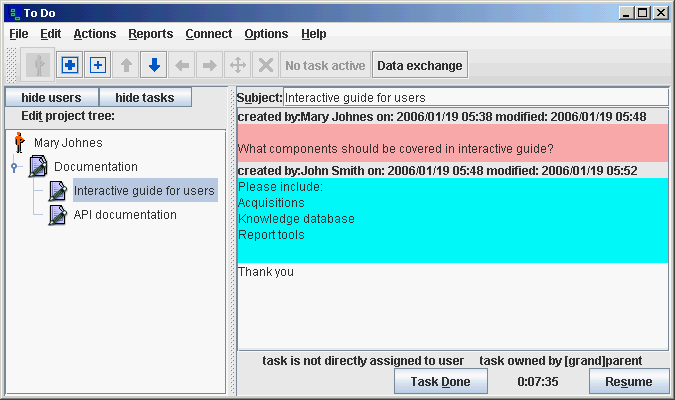Click the add subtask icon with thin plus

click(x=97, y=66)
